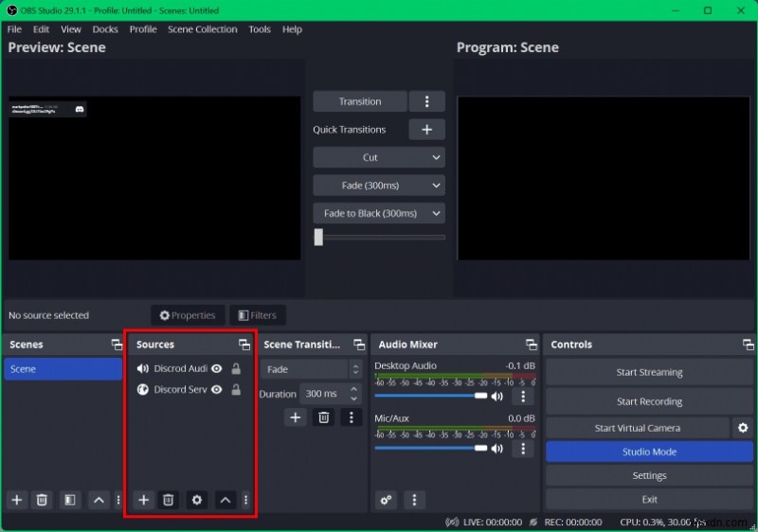The image size is (758, 532).
Task: Open scene filters icon in Scenes panel
Action: (70, 500)
